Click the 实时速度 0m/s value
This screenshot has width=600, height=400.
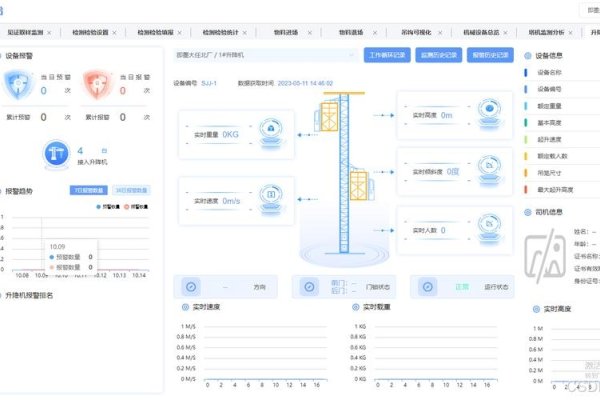click(231, 201)
